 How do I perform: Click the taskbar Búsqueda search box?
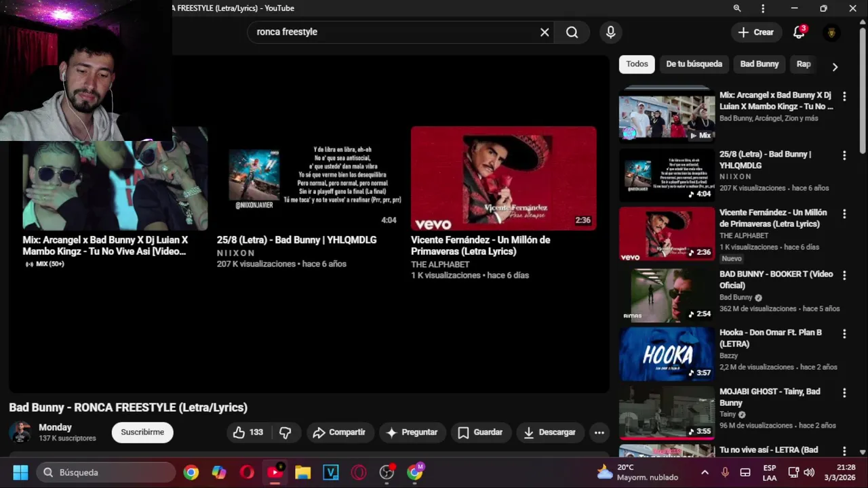[x=105, y=472]
